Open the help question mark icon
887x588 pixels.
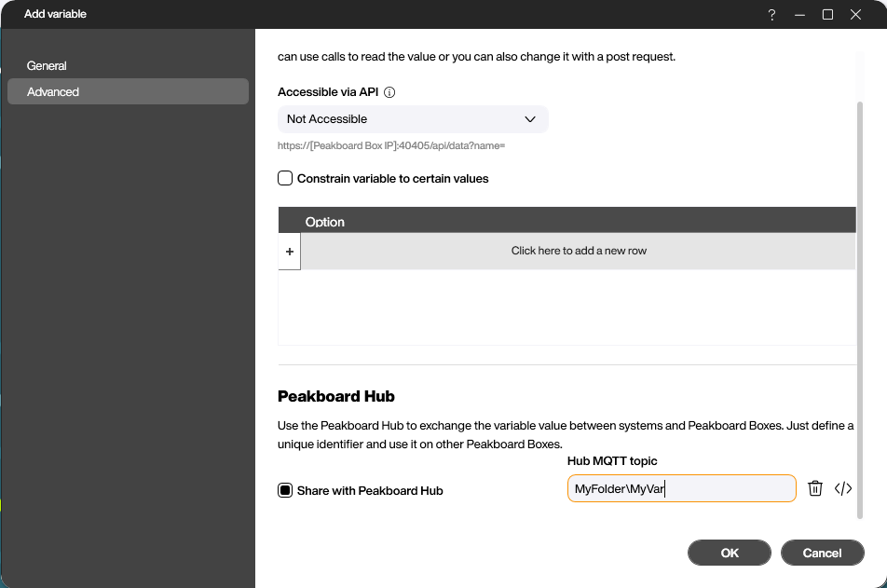click(771, 15)
